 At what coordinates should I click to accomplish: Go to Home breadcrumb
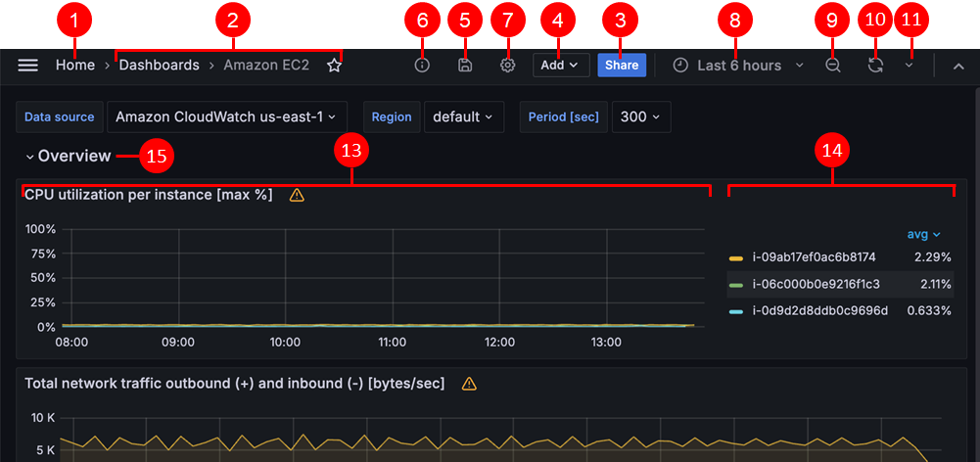tap(75, 66)
